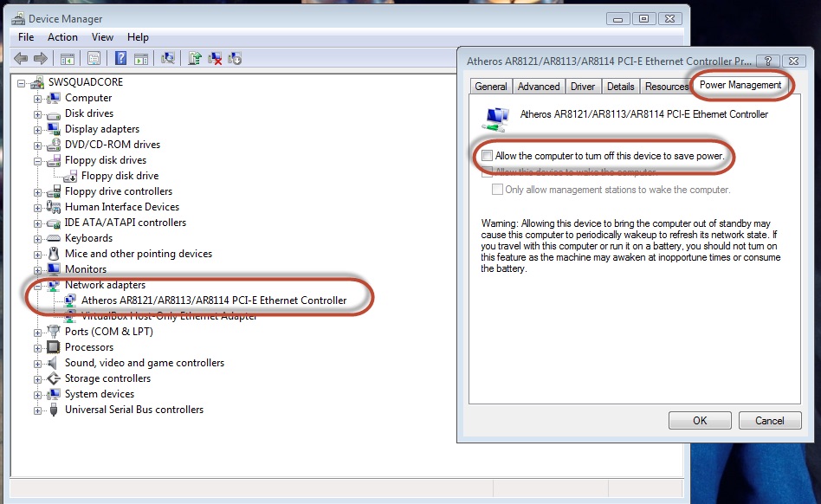
Task: Click the Forward arrow in Device Manager toolbar
Action: coord(41,58)
